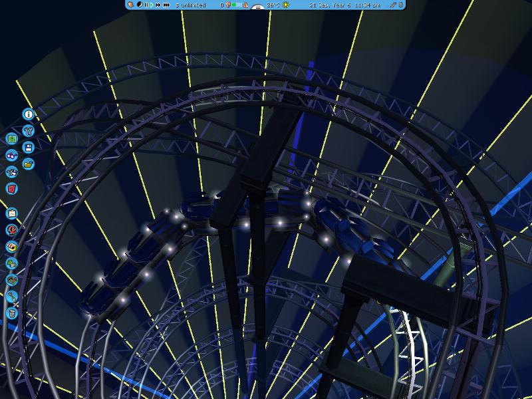Click the guest count '0' value
The width and height of the screenshot is (532, 399).
coord(221,5)
